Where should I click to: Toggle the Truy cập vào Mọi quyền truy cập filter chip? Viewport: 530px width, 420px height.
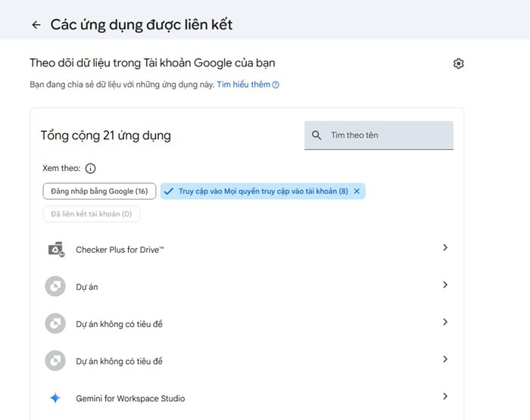(x=263, y=191)
